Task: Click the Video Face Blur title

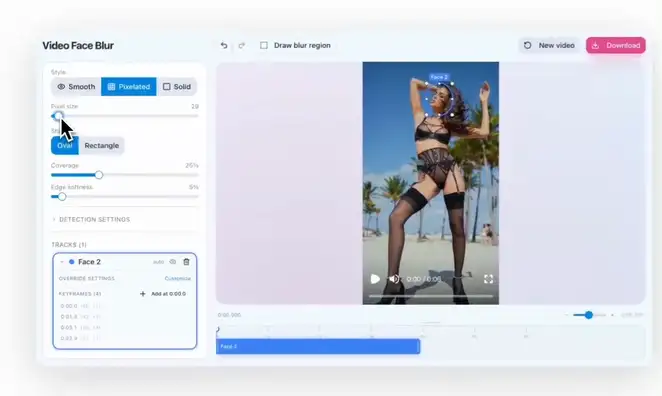Action: 78,45
